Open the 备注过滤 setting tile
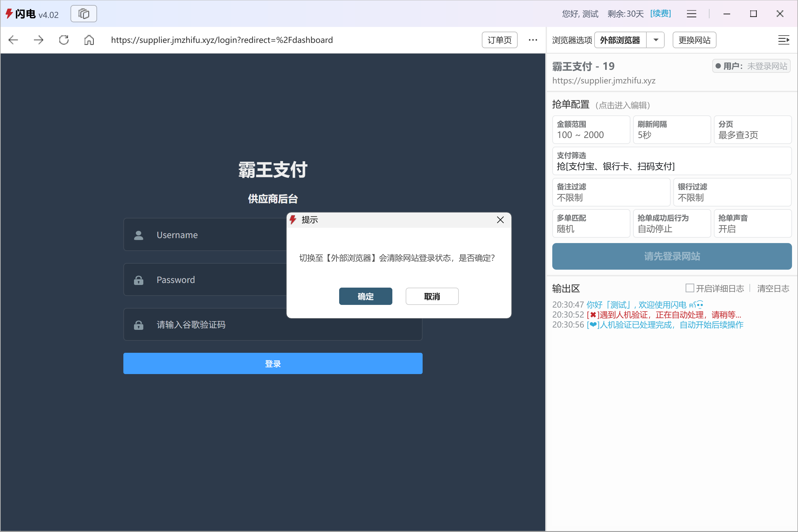This screenshot has width=798, height=532. 611,192
